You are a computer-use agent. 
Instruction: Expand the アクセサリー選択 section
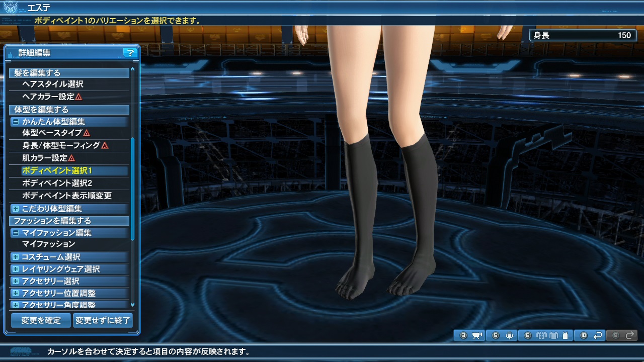click(16, 281)
